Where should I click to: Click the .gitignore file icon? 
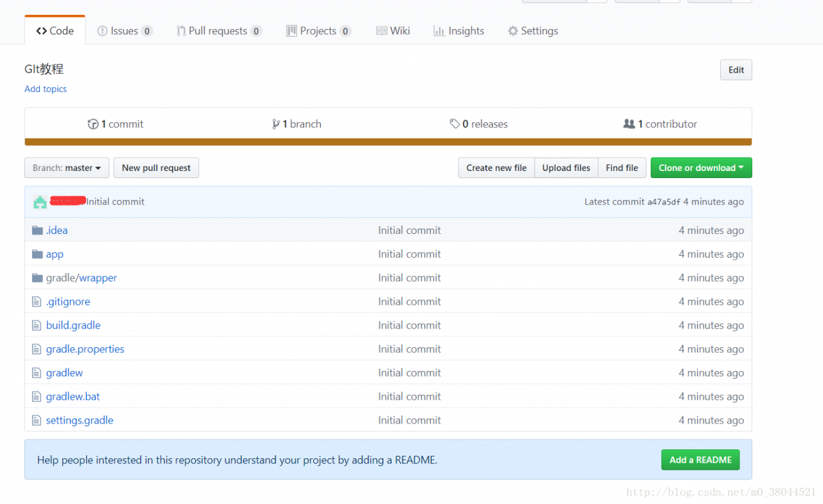(37, 301)
